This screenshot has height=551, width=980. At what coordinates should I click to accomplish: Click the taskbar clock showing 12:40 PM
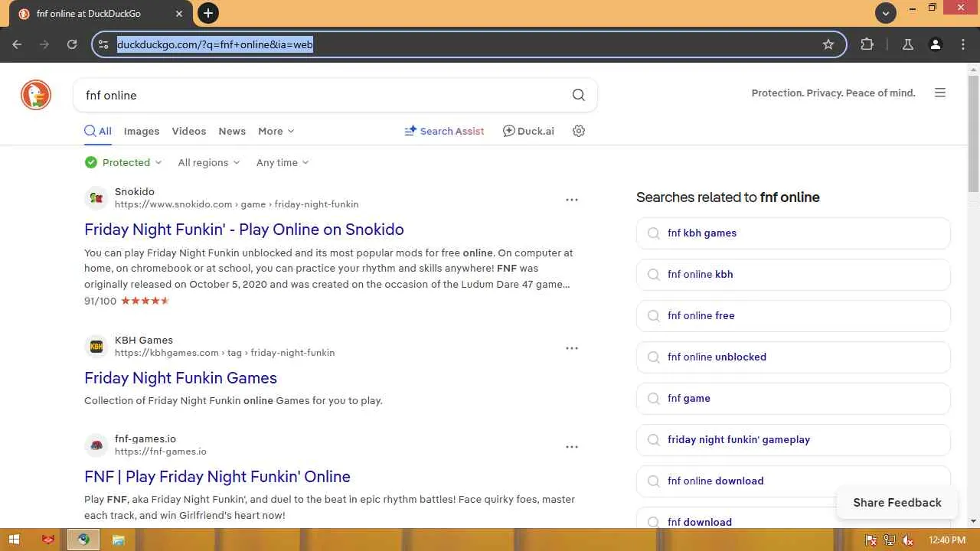click(x=946, y=540)
